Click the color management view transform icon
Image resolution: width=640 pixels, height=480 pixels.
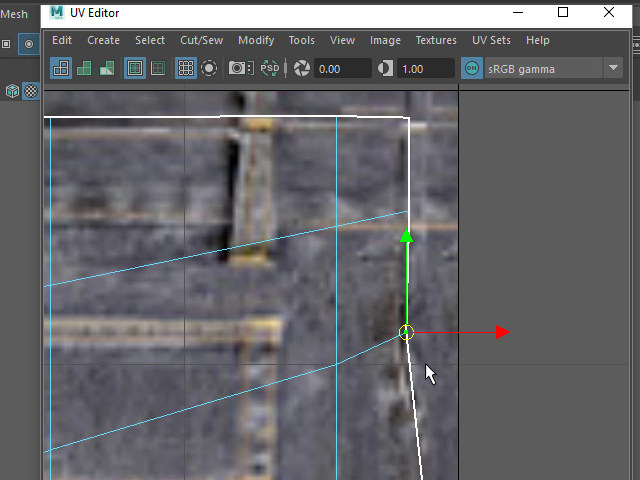[472, 68]
